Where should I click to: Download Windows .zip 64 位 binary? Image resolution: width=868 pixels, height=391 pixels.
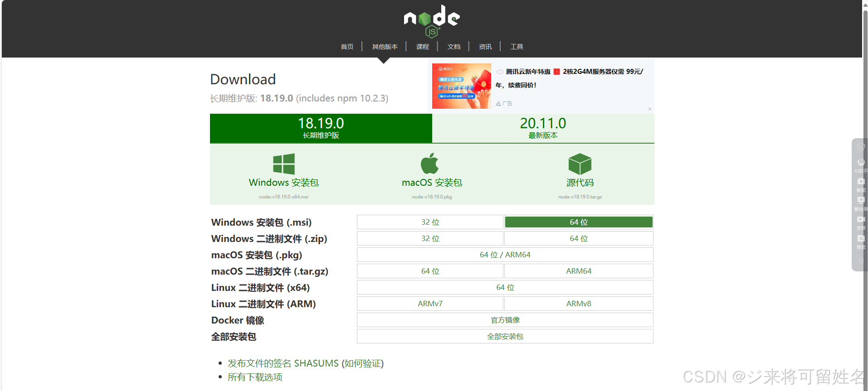[579, 238]
